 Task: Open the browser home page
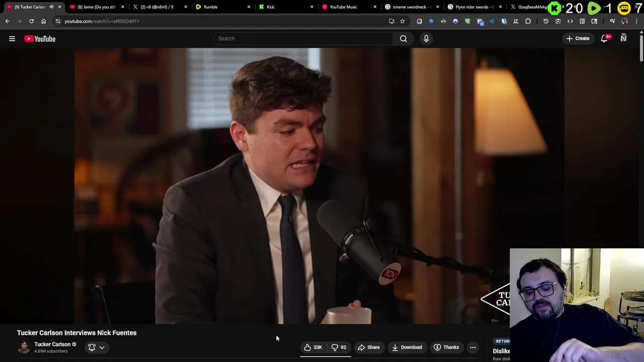pyautogui.click(x=43, y=21)
